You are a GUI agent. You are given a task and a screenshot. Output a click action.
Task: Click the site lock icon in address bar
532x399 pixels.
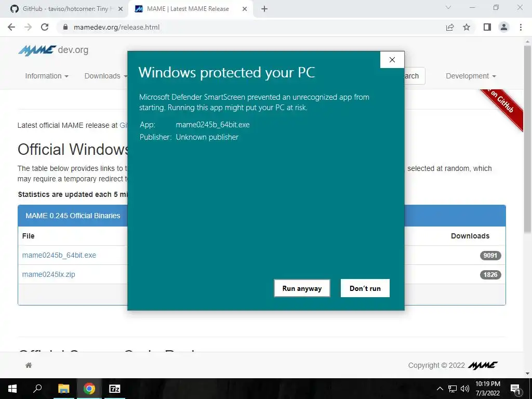(x=65, y=27)
